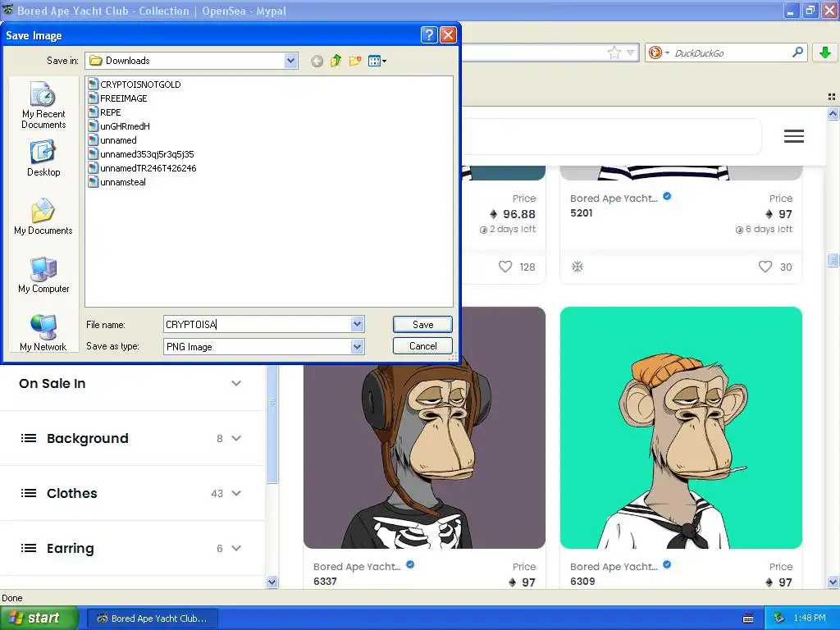Go up one folder level icon
The image size is (840, 630).
(336, 61)
